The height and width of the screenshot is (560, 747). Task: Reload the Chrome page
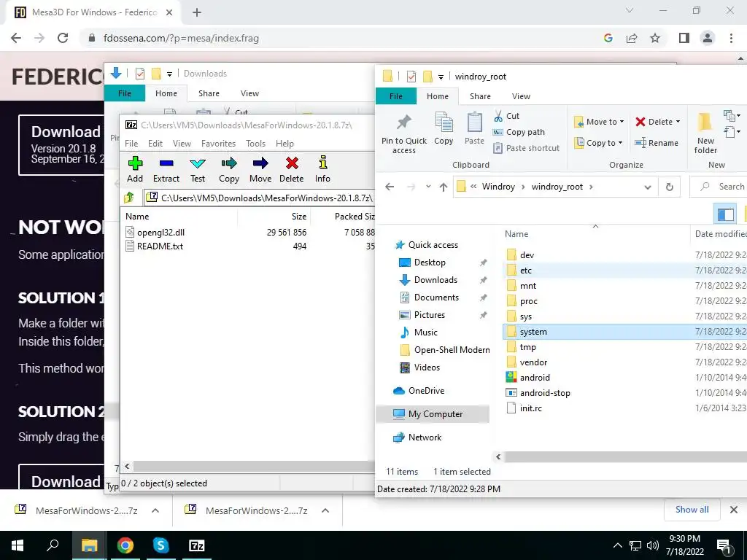(x=63, y=38)
